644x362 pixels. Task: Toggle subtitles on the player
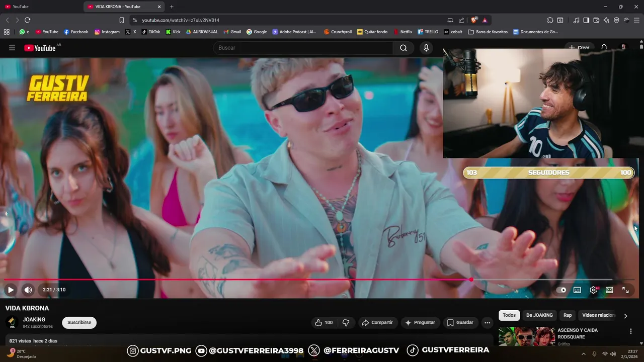[x=578, y=290]
